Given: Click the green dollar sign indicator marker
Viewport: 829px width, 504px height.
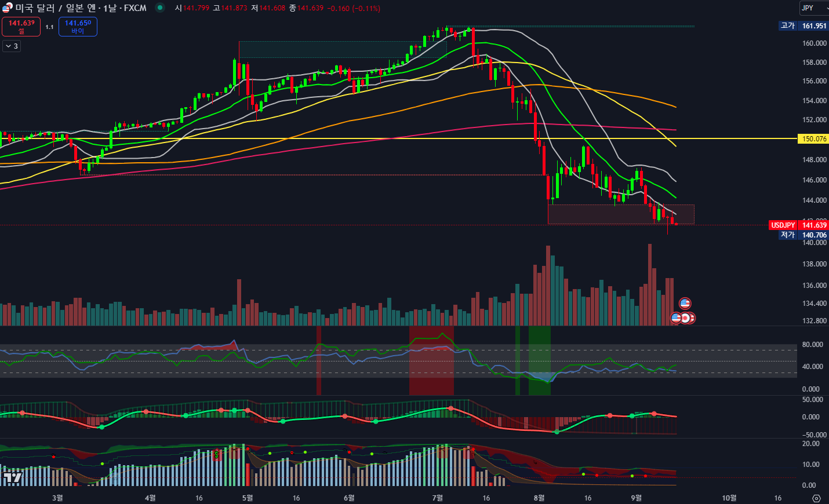Looking at the screenshot, I should pyautogui.click(x=217, y=455).
